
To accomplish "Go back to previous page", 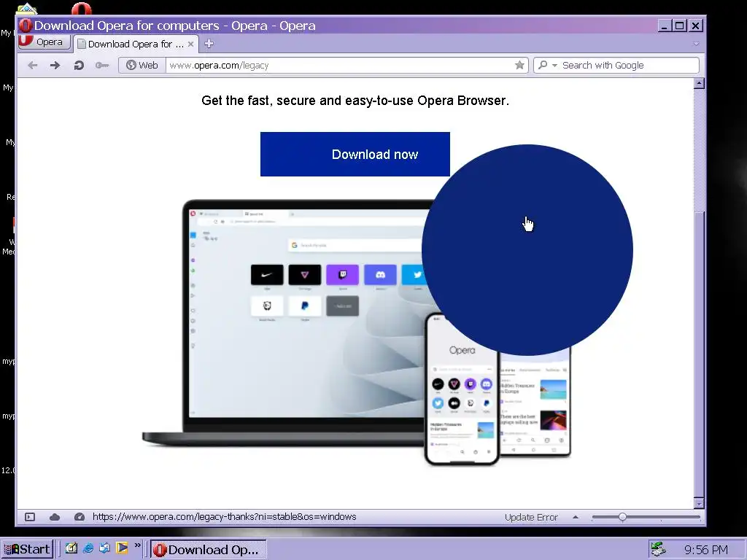I will tap(32, 65).
